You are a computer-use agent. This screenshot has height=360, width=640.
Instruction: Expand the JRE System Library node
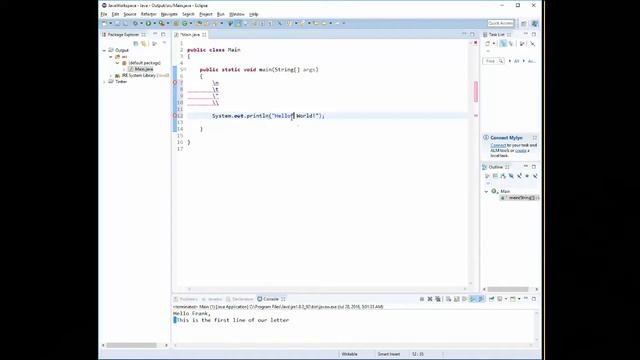111,76
